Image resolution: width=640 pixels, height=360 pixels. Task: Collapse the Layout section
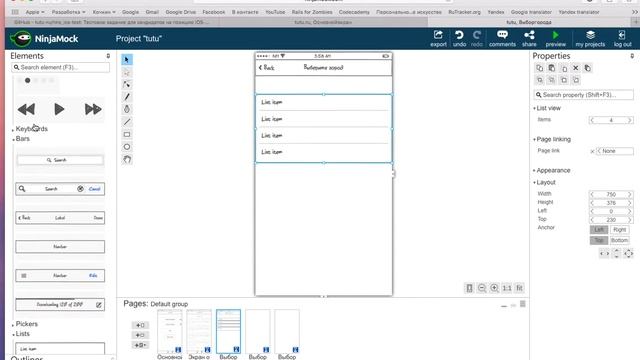544,182
